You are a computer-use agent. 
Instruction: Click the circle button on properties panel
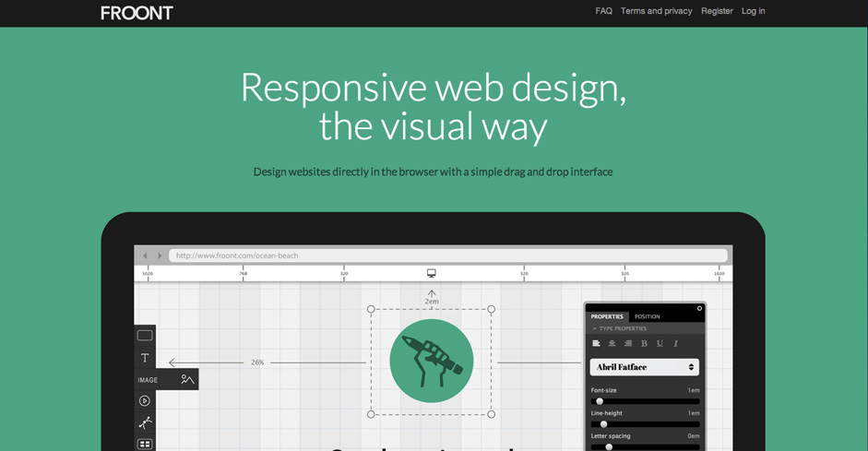pyautogui.click(x=699, y=308)
